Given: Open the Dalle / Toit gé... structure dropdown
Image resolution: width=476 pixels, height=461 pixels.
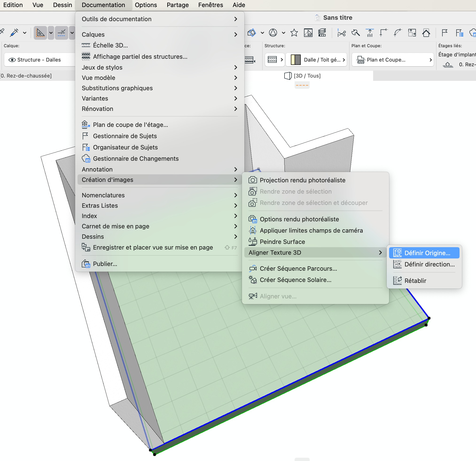Looking at the screenshot, I should (x=316, y=60).
